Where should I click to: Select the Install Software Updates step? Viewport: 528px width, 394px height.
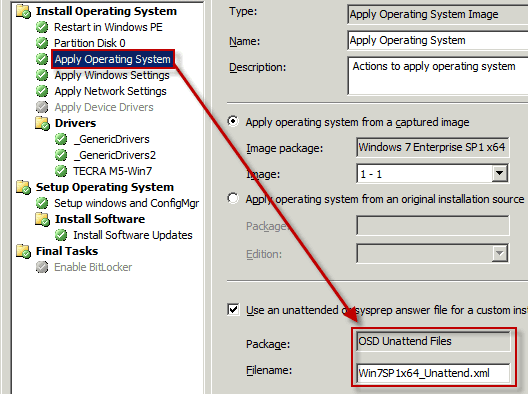[133, 235]
